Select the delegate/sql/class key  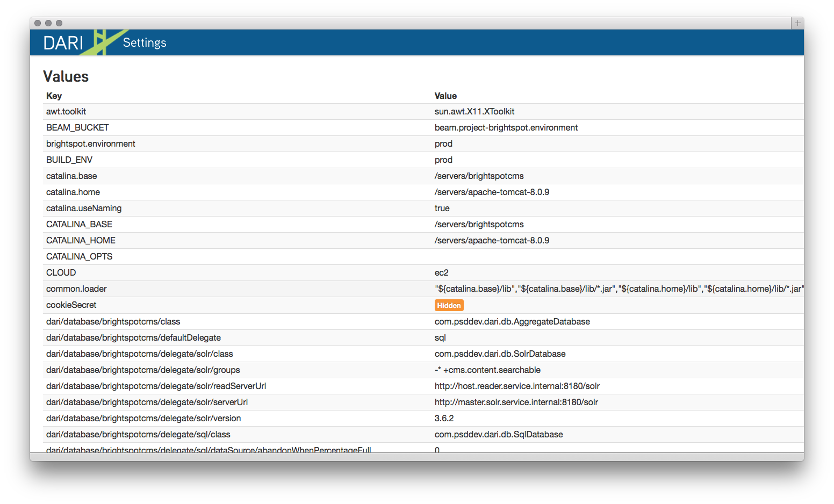click(x=138, y=434)
